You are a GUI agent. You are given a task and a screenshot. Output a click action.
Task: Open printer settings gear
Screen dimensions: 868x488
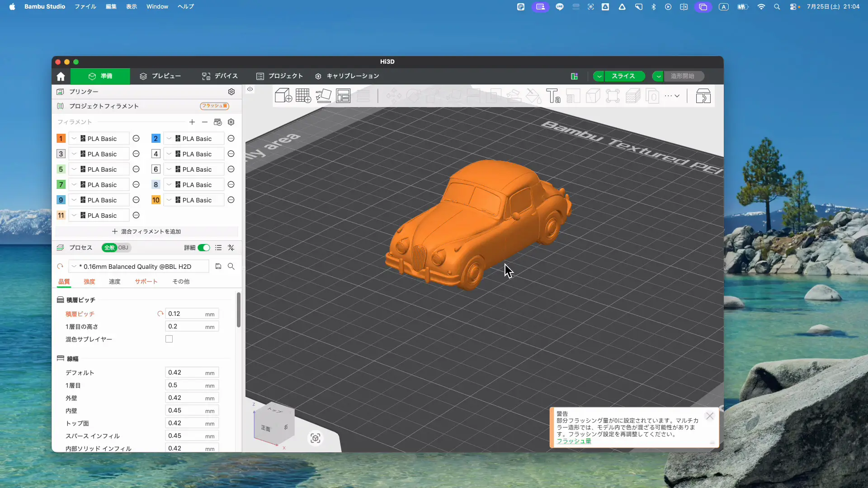pos(231,92)
